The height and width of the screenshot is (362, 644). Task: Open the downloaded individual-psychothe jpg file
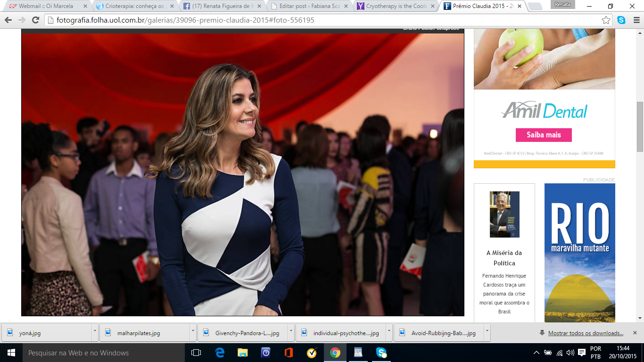point(341,333)
